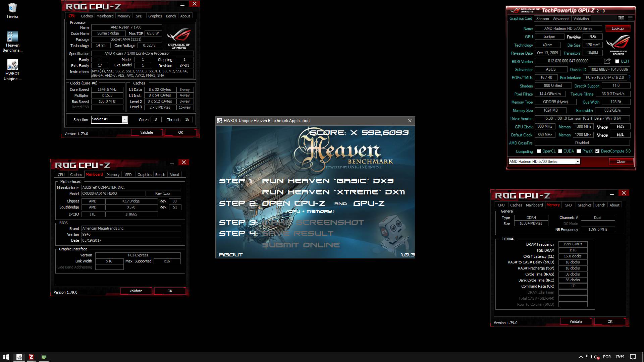Click the red CPU-Z taskbar icon
Viewport: 644px width, 362px height.
click(31, 357)
